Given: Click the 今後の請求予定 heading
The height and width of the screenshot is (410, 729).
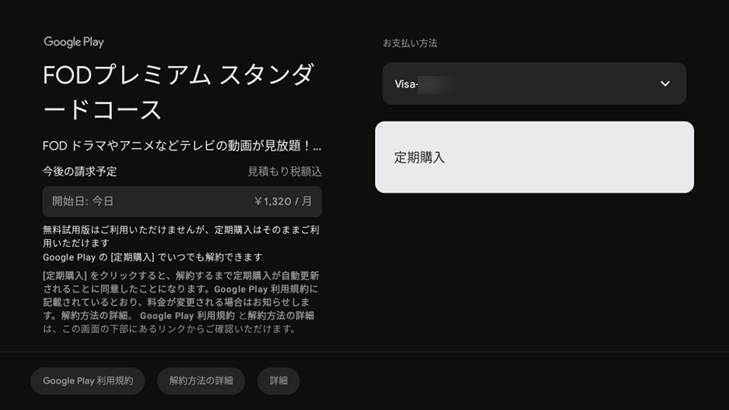Looking at the screenshot, I should (80, 172).
